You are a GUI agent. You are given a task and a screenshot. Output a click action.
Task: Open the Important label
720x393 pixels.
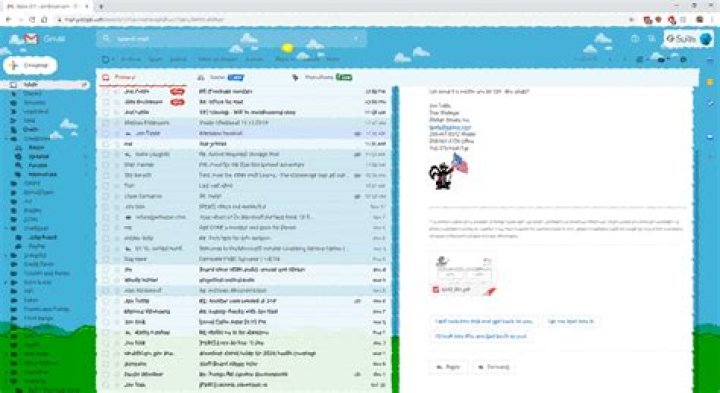[x=36, y=112]
